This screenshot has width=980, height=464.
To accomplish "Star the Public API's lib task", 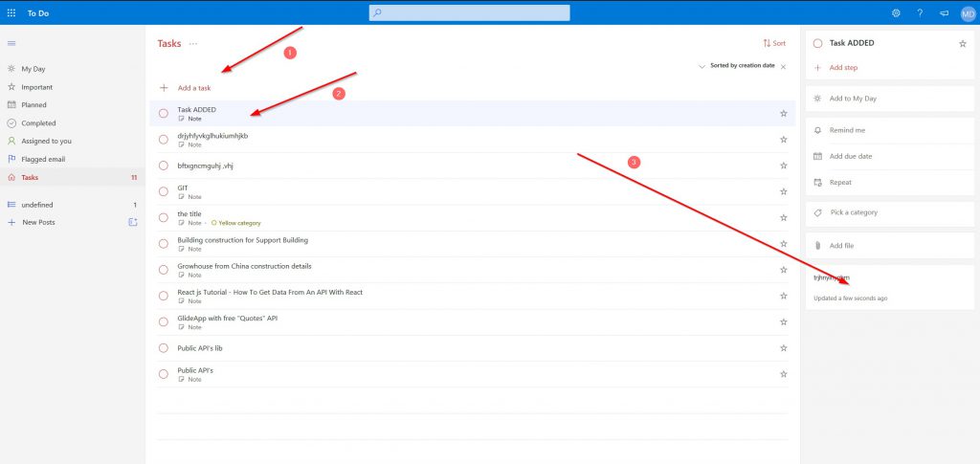I will [783, 347].
